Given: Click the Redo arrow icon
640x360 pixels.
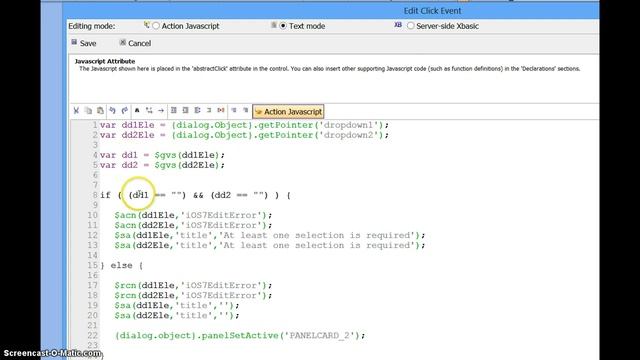Looking at the screenshot, I should [x=124, y=111].
